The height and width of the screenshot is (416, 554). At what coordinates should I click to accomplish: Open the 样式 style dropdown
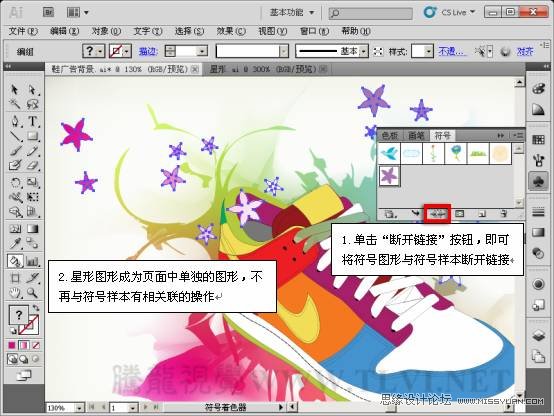[x=428, y=52]
